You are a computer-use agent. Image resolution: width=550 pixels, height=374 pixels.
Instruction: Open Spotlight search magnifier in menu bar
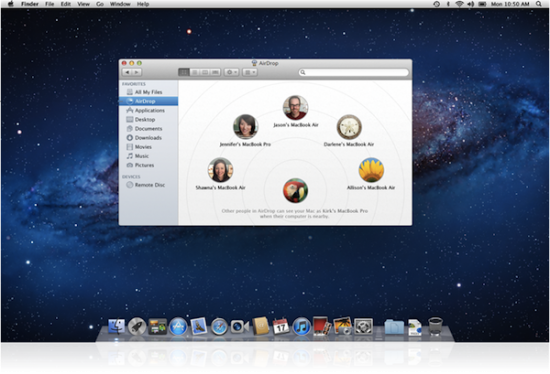pyautogui.click(x=539, y=4)
